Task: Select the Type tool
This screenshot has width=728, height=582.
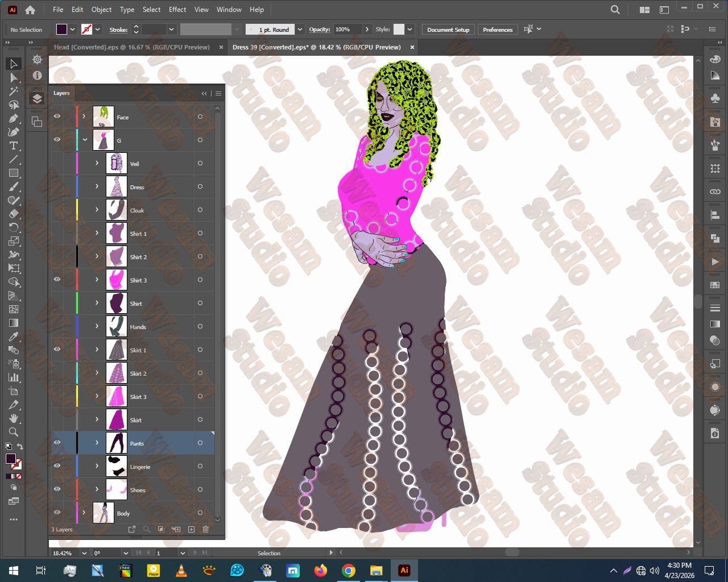Action: pos(14,145)
